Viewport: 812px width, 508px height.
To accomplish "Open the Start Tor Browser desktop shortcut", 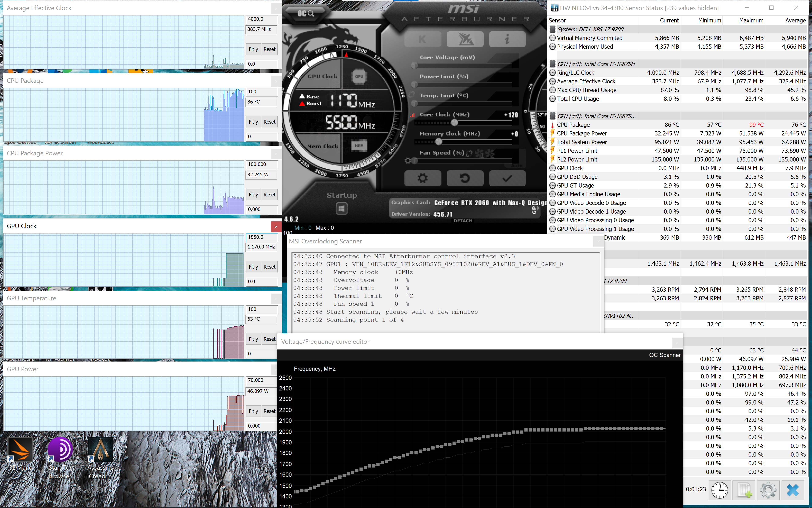I will [60, 458].
